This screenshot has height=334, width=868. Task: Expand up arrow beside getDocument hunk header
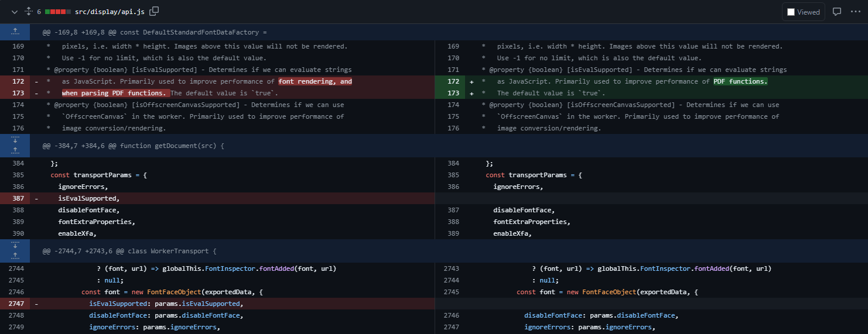tap(15, 150)
